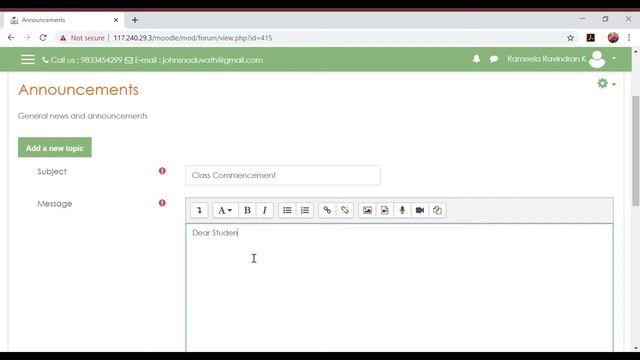Open the hamburger side navigation menu
This screenshot has width=640, height=360.
coord(28,60)
